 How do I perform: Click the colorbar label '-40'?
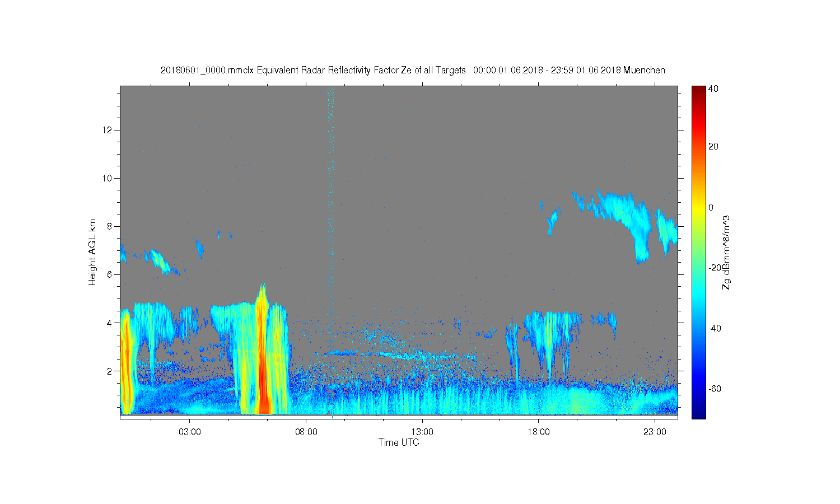[x=715, y=328]
